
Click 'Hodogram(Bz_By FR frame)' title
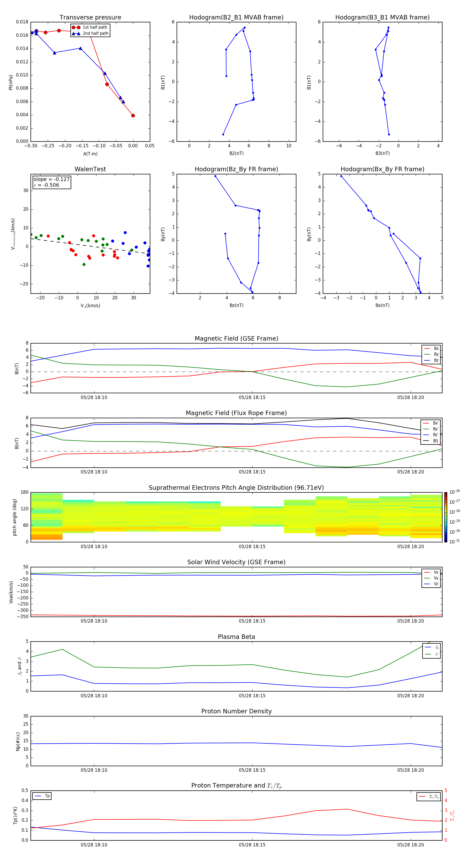click(x=236, y=169)
